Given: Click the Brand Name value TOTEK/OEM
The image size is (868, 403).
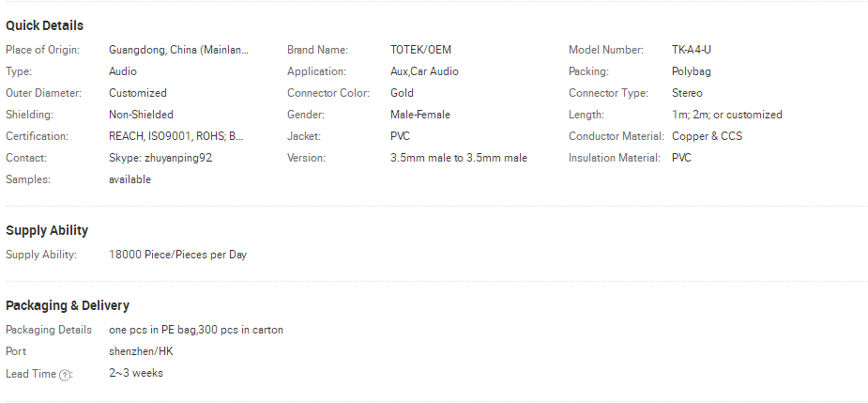Looking at the screenshot, I should tap(420, 50).
